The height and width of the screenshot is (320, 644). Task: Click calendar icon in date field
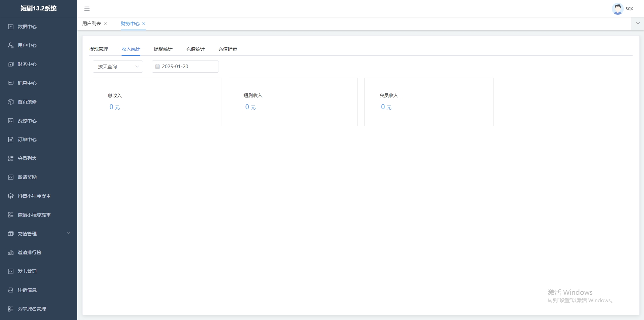[x=157, y=67]
